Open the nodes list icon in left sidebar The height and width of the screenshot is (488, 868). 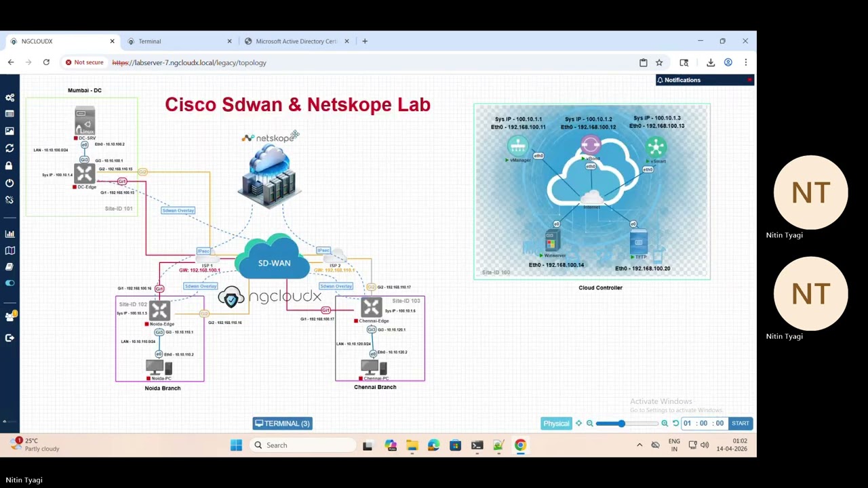[9, 114]
